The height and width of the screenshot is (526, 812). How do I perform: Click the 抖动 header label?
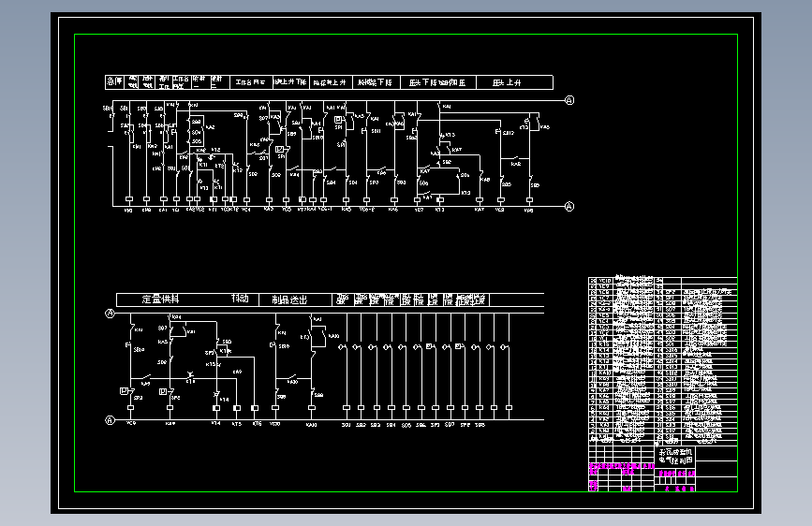point(240,299)
